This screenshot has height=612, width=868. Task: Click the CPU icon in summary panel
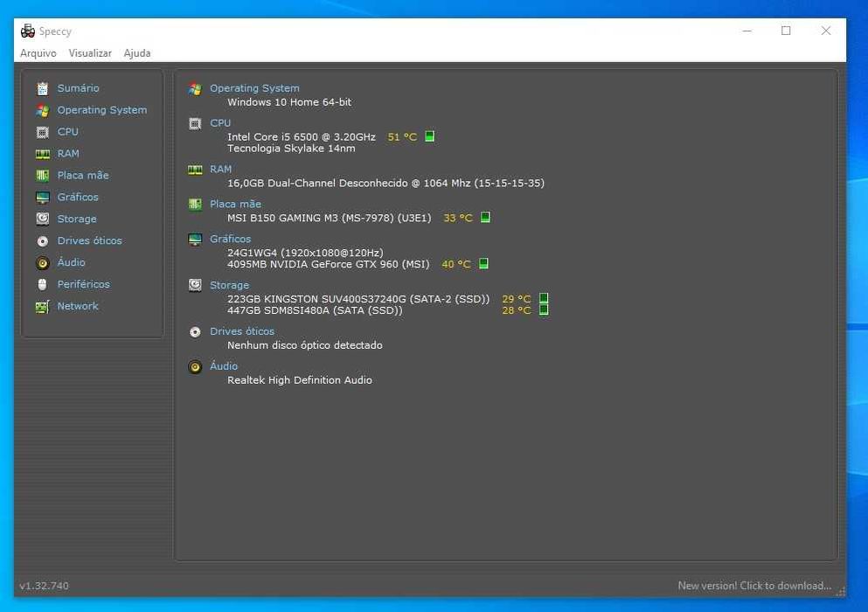195,123
